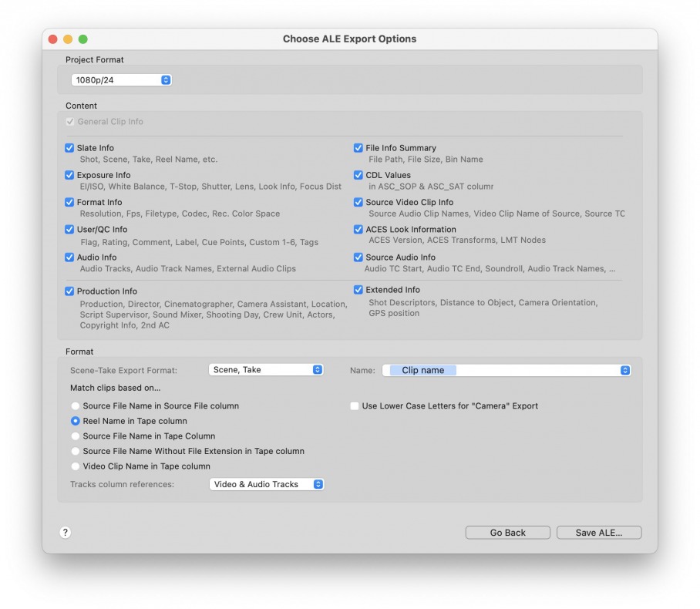Select Video Clip Name in Tape column
700x609 pixels.
(76, 466)
